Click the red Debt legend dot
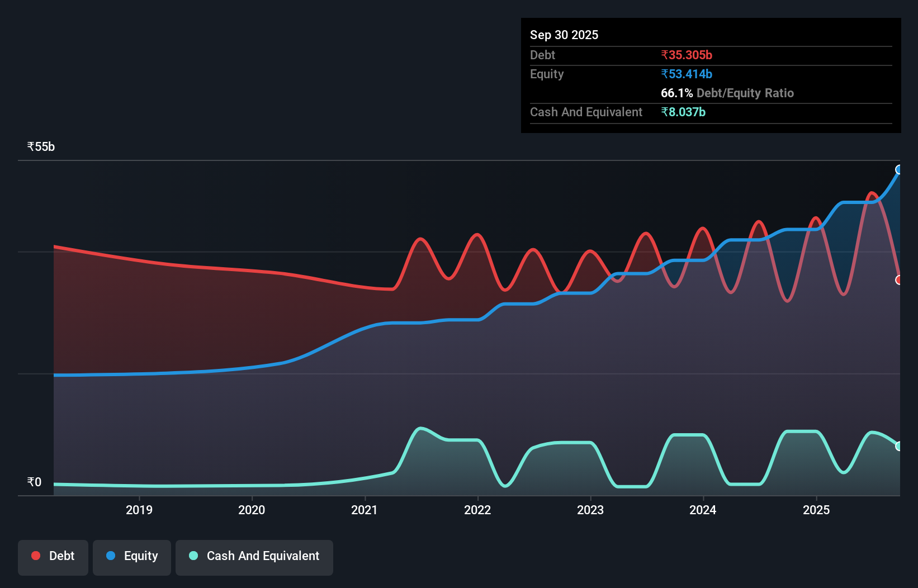The width and height of the screenshot is (918, 588). pos(35,556)
